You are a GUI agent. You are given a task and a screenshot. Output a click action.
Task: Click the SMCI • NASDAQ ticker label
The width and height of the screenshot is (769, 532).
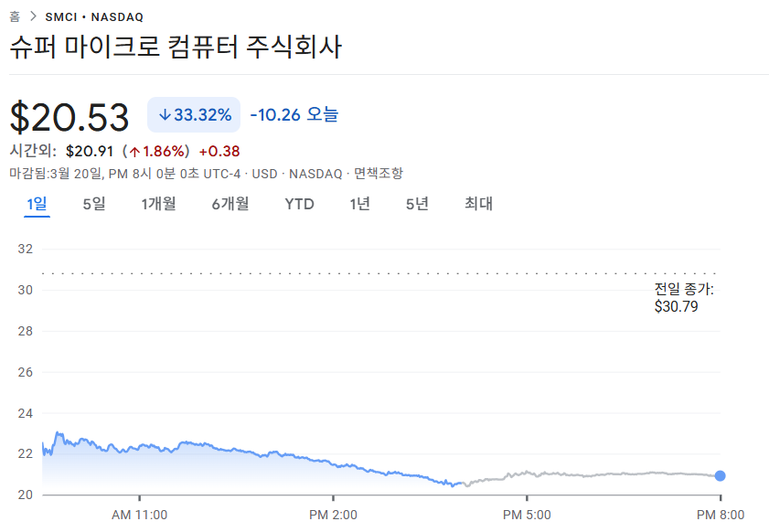coord(94,16)
